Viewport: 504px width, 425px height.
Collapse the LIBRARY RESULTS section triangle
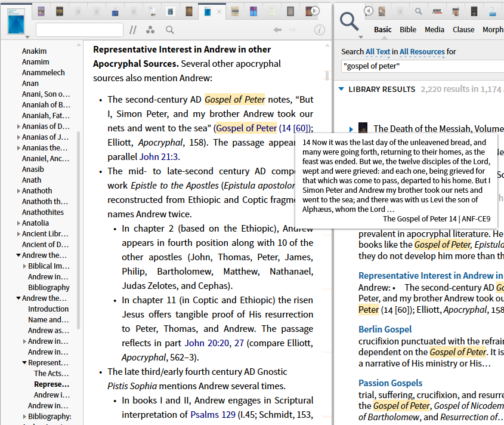pos(341,89)
